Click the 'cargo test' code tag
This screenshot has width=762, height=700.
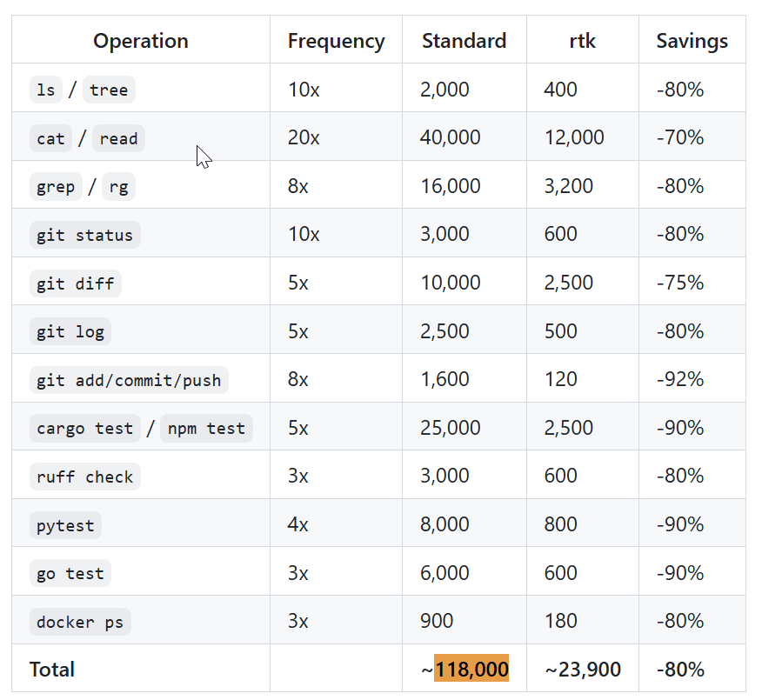click(84, 428)
